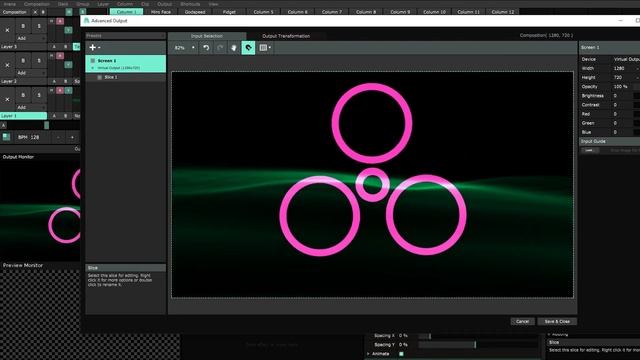Toggle solo S on Layer 1

[39, 95]
